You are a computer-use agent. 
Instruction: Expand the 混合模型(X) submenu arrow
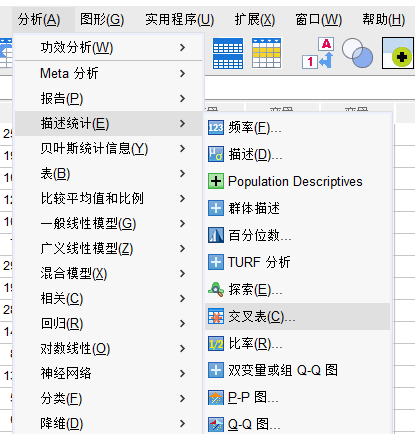point(182,273)
